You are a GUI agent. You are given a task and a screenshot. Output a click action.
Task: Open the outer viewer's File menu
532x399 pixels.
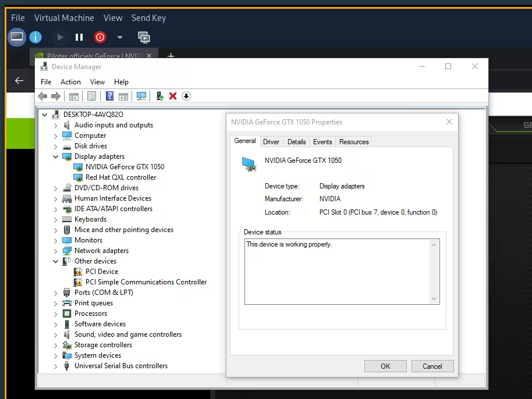pos(17,17)
